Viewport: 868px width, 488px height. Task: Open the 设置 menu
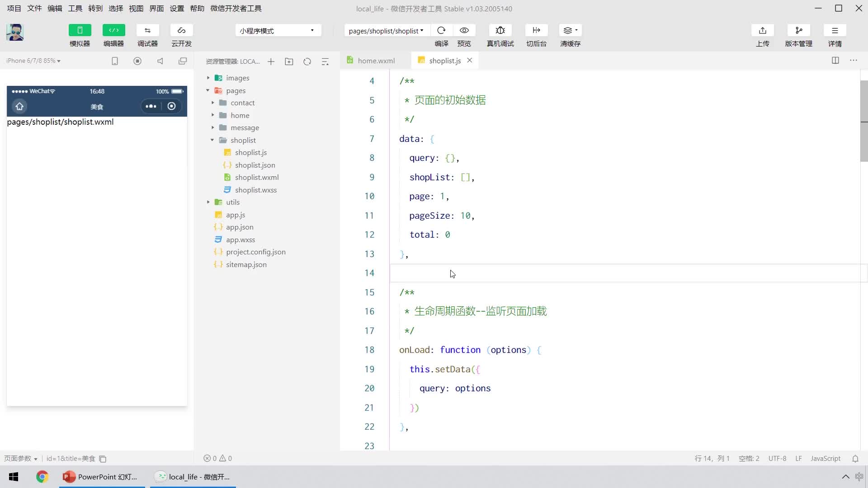177,9
